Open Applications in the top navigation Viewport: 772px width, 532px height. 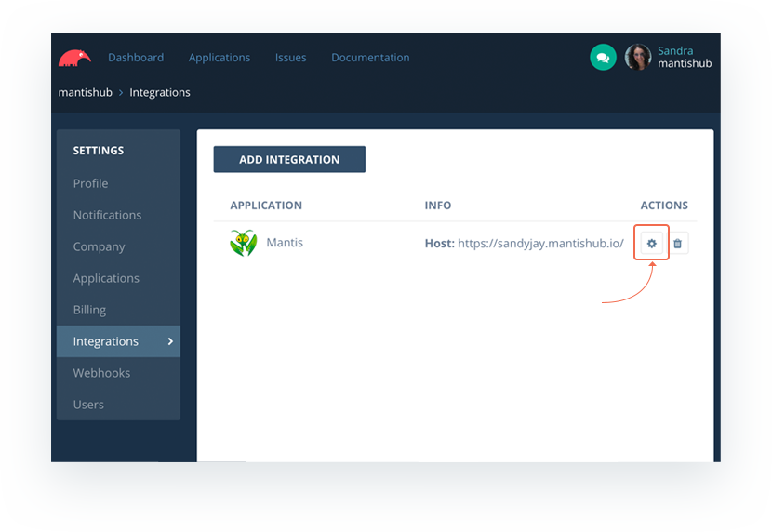click(220, 58)
